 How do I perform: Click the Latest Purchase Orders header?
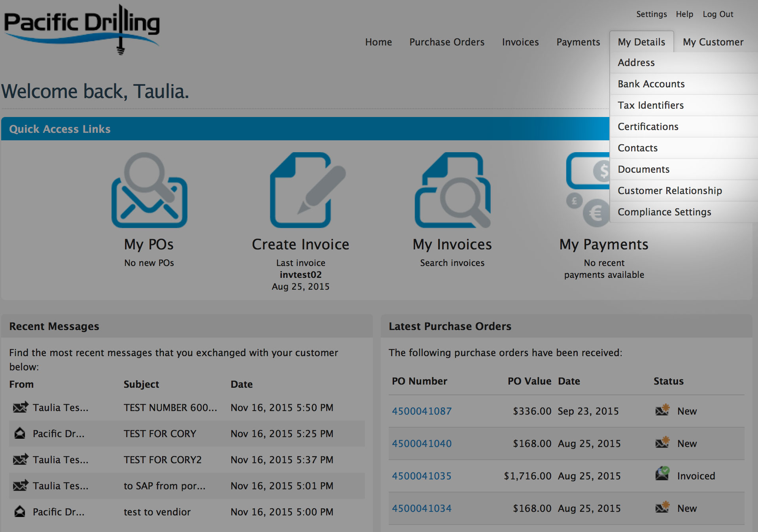point(450,326)
